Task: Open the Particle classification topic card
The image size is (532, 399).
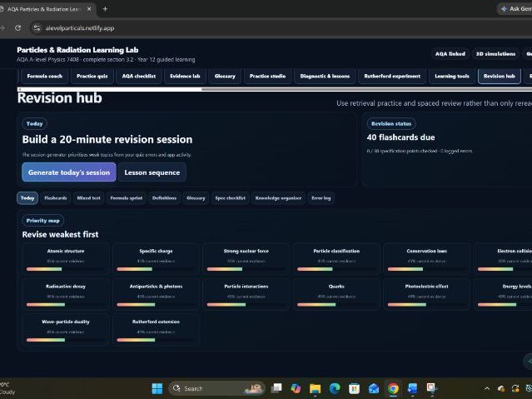Action: 336,259
